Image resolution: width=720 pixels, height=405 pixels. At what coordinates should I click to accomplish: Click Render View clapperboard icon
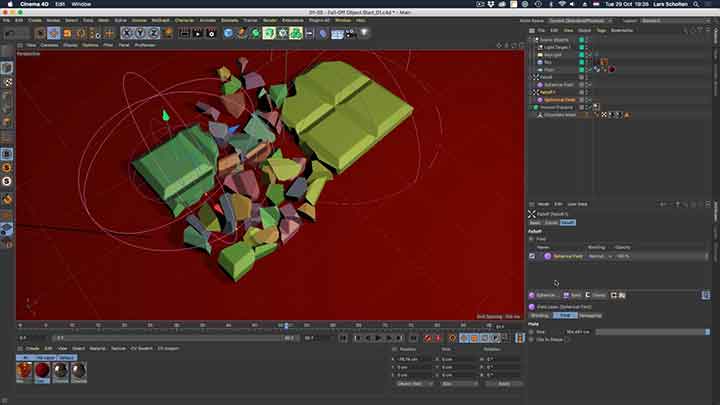coord(184,34)
